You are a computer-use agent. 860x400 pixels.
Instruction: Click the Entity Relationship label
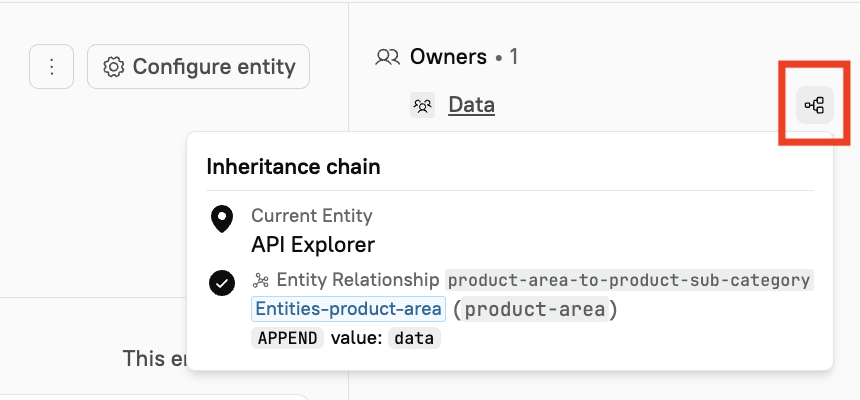[x=358, y=280]
